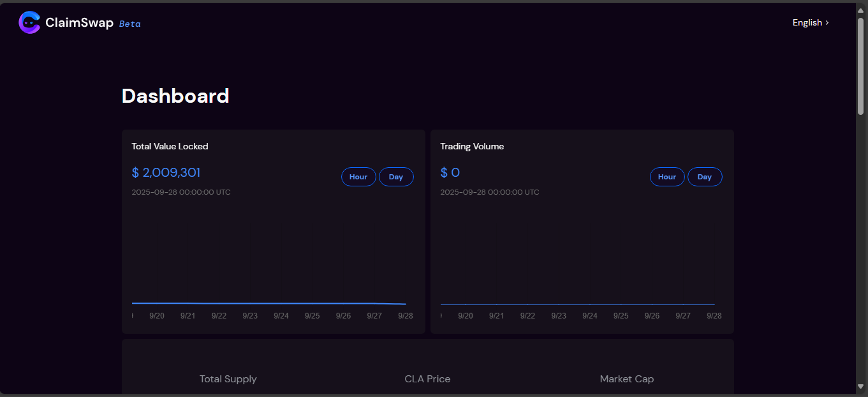Switch Total Value Locked chart to Hour
868x397 pixels.
pos(358,177)
